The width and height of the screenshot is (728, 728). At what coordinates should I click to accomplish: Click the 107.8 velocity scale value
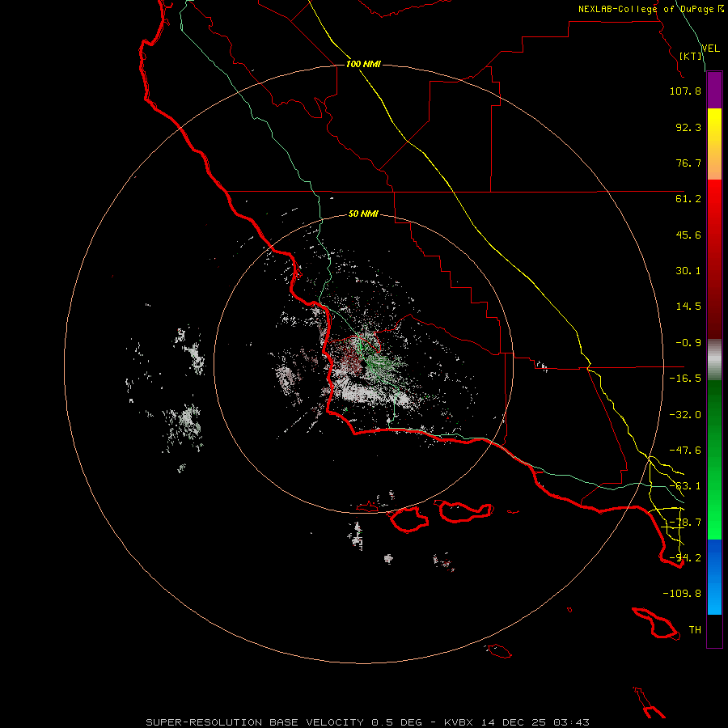[685, 91]
